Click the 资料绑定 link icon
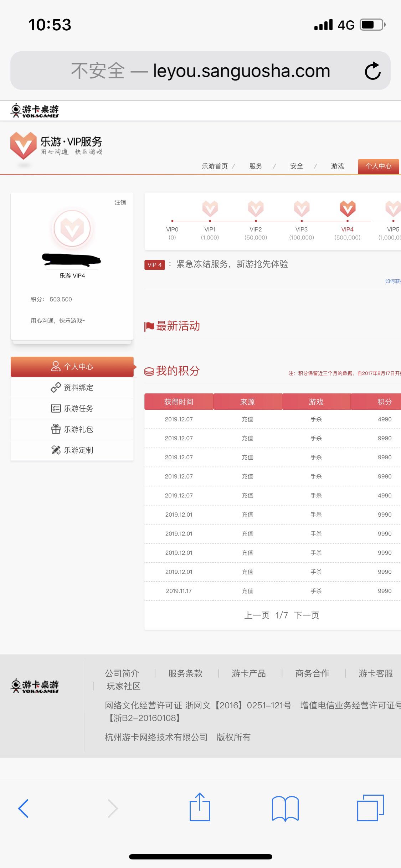 point(56,387)
